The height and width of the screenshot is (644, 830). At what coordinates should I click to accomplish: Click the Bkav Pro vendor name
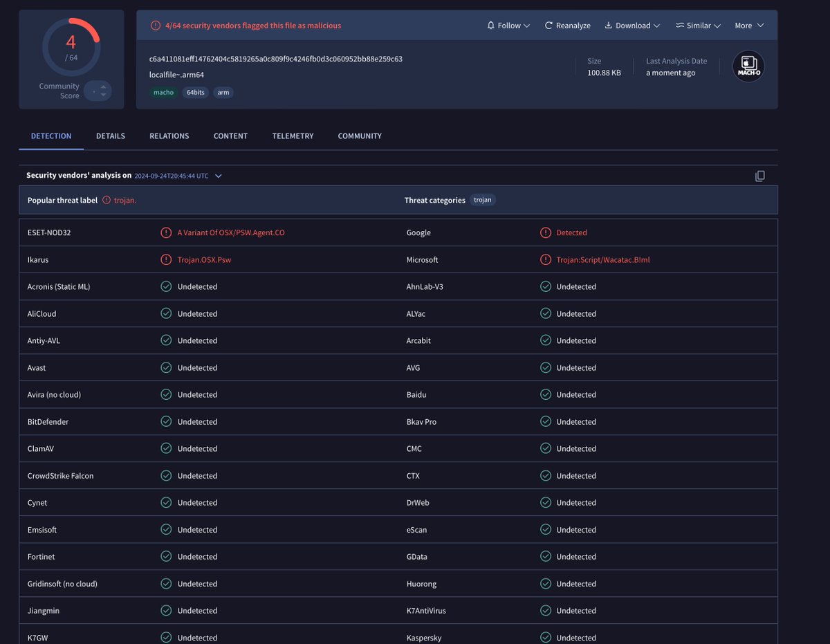(421, 422)
